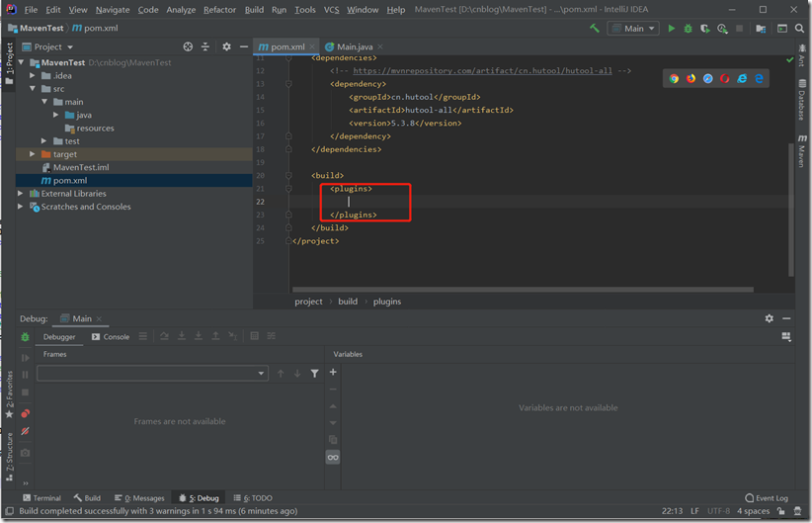Click the editor horizontal scrollbar
812x523 pixels.
(523, 290)
